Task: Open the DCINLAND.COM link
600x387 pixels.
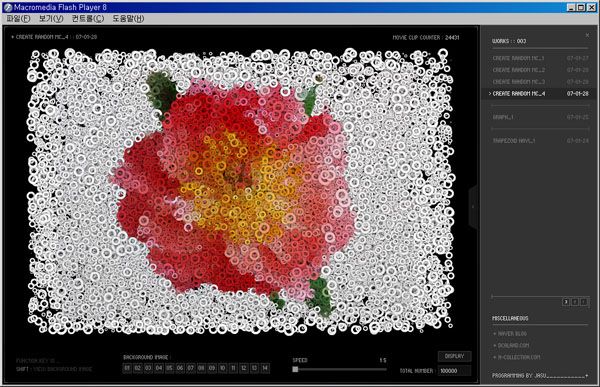Action: point(511,345)
